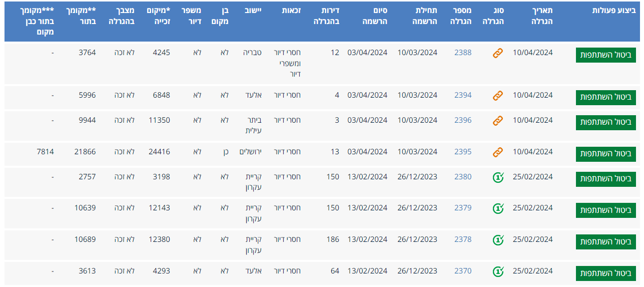644x287 pixels.
Task: Open lottery number 2380 link
Action: coord(463,177)
